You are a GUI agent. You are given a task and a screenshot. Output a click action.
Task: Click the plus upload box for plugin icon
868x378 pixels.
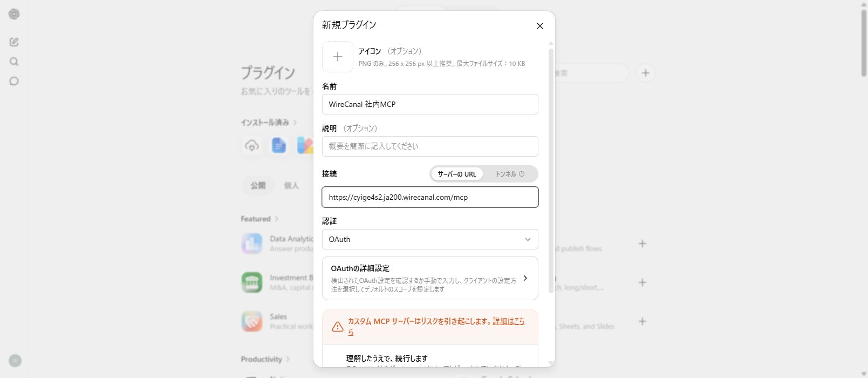click(x=338, y=57)
